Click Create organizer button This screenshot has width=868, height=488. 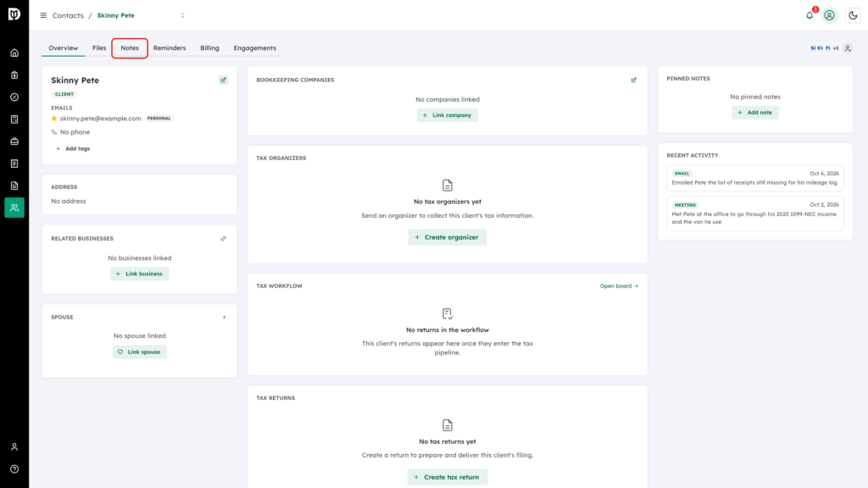tap(448, 237)
